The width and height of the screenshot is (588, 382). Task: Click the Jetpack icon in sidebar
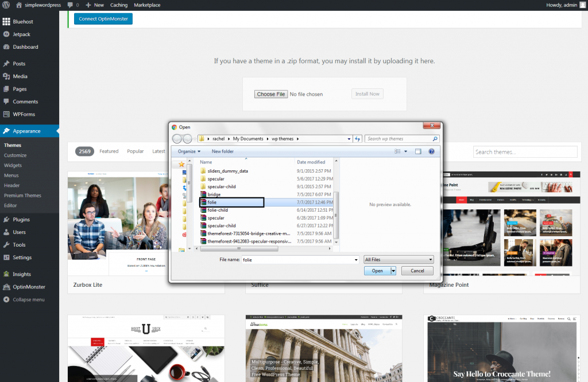coord(6,34)
